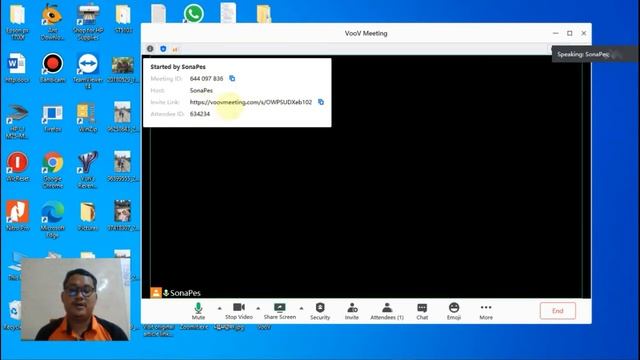Open the More options menu

tap(486, 311)
